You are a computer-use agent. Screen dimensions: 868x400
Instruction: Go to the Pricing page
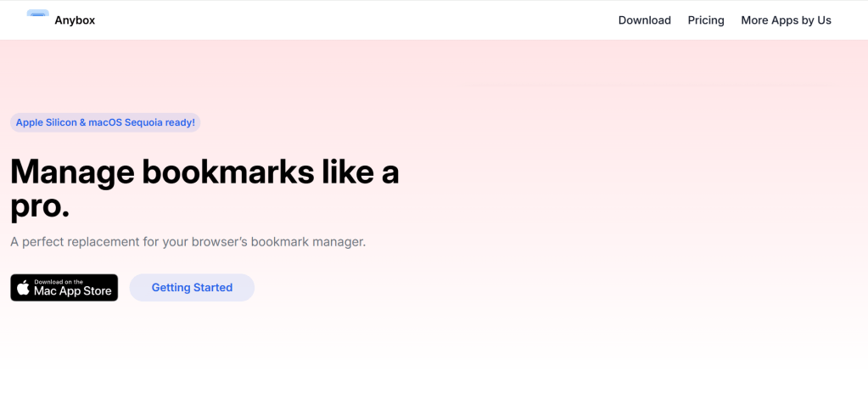point(706,20)
